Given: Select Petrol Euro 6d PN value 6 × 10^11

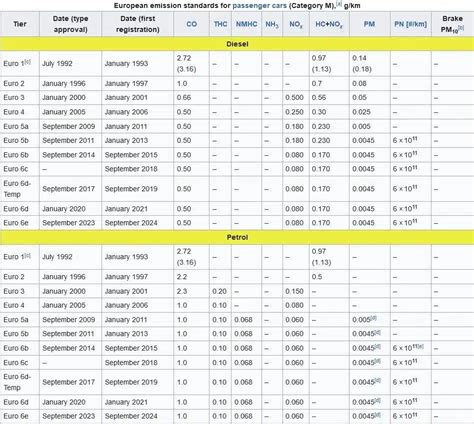Looking at the screenshot, I should tap(405, 402).
